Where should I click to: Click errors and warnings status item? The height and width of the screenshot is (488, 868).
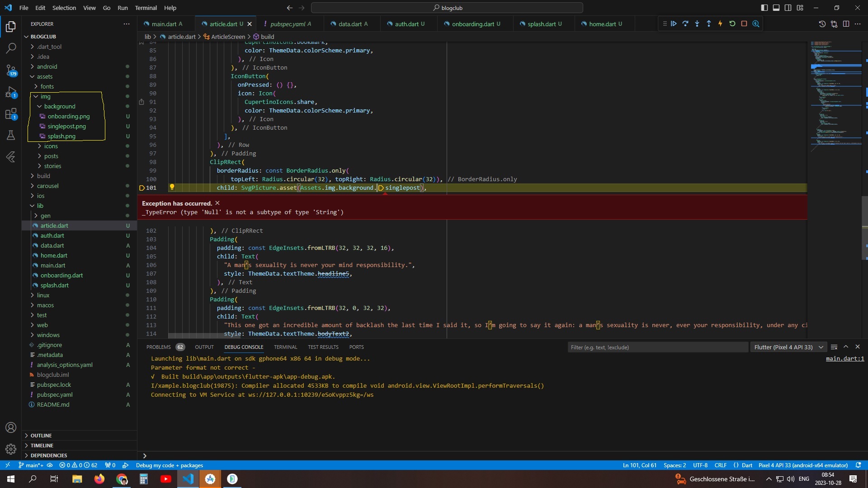[x=78, y=465]
